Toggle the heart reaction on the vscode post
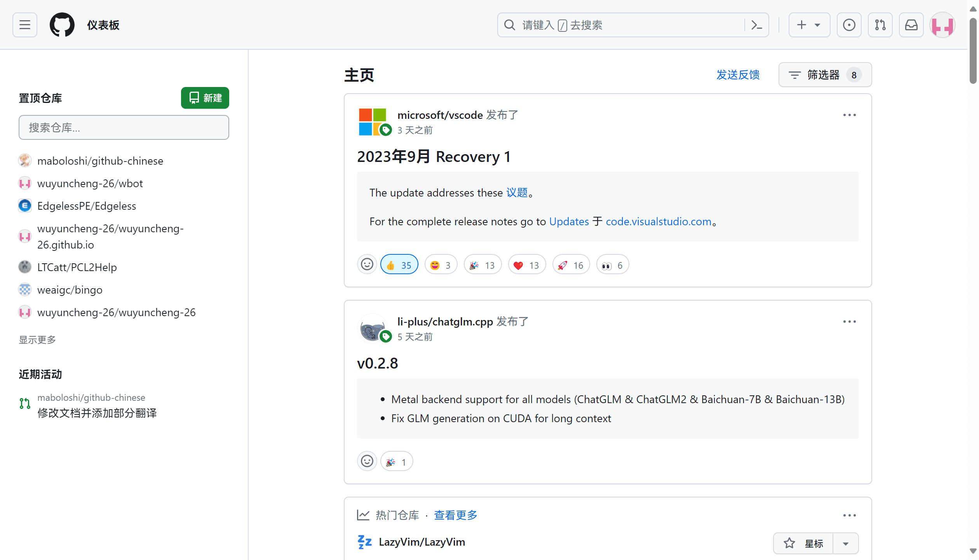Viewport: 979px width, 560px height. coord(527,264)
